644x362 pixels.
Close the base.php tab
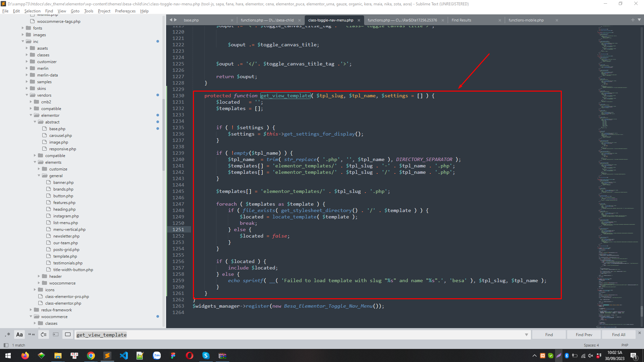pyautogui.click(x=232, y=20)
